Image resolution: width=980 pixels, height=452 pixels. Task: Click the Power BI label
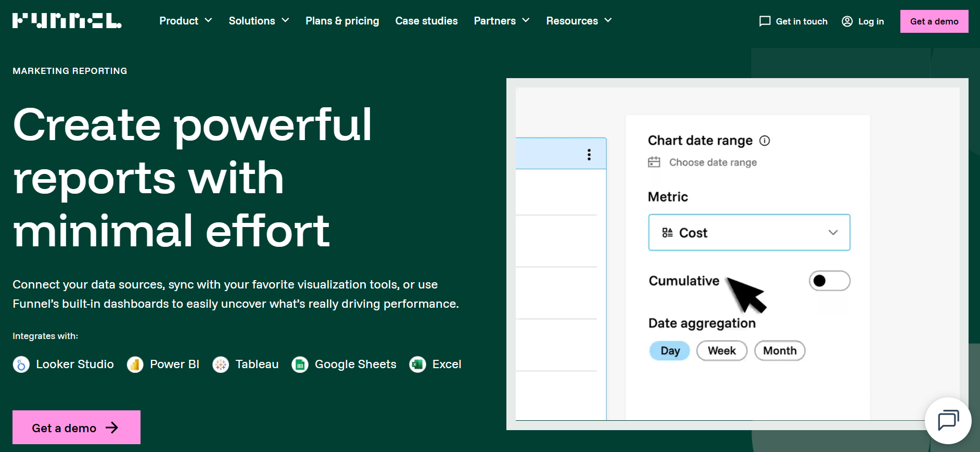(x=174, y=365)
